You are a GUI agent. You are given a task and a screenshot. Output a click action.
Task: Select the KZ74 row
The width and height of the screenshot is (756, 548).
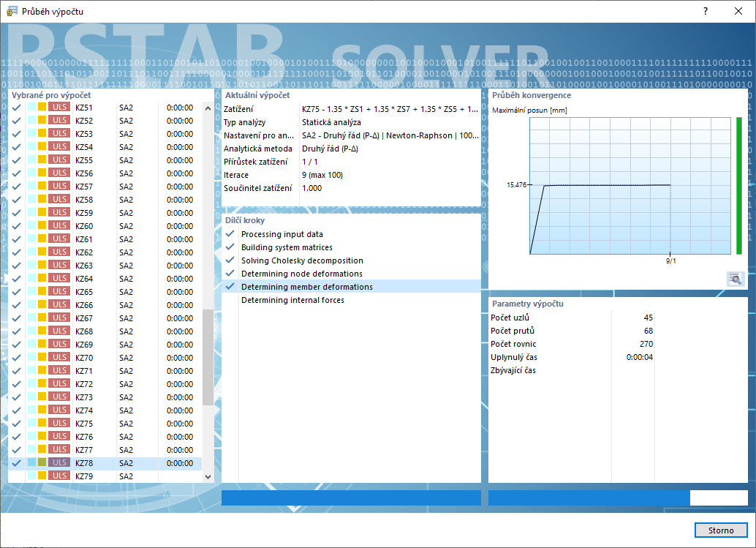click(x=105, y=410)
